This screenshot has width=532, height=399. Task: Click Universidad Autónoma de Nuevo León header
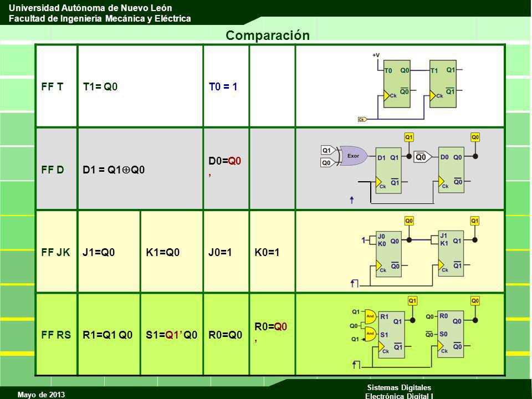[90, 8]
